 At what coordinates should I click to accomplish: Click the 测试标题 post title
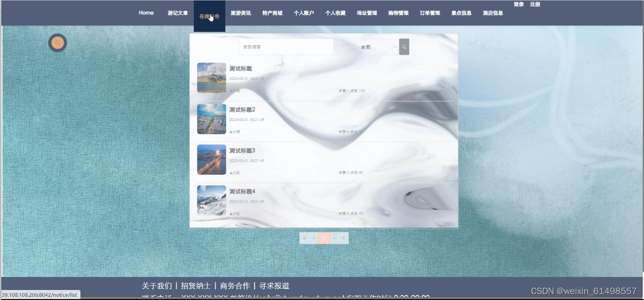point(240,68)
